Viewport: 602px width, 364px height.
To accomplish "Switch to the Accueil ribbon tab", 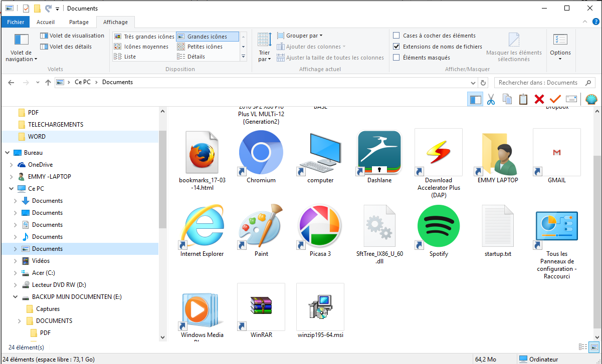I will (x=46, y=22).
